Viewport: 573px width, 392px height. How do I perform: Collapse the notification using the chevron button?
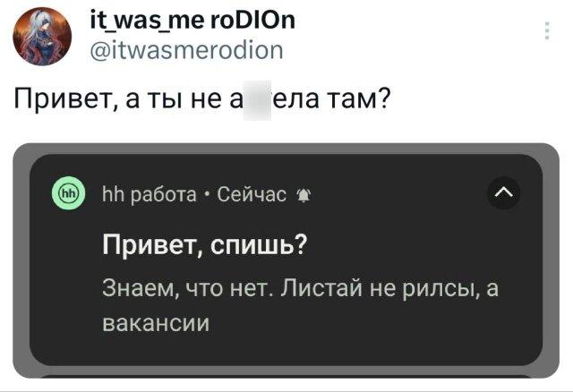(504, 192)
